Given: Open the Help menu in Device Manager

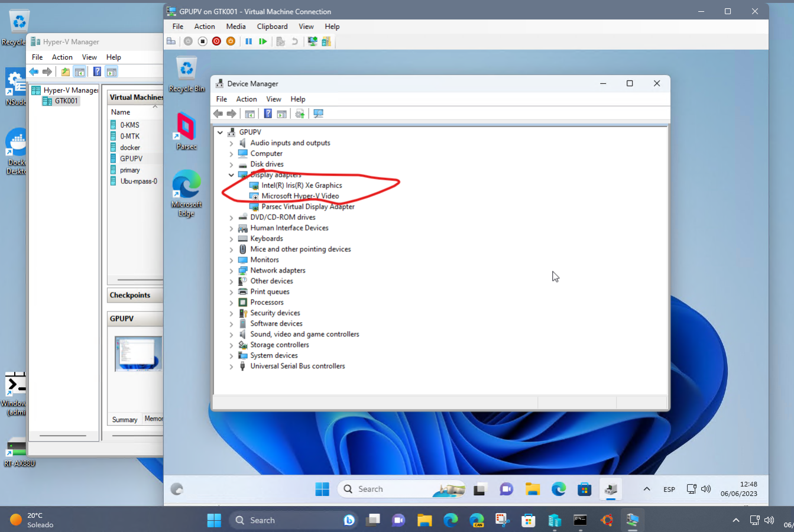Looking at the screenshot, I should (x=298, y=99).
